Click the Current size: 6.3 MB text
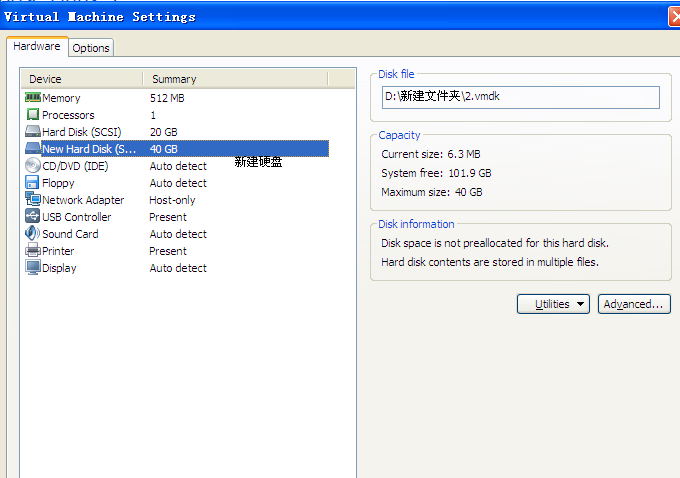680x478 pixels. (x=431, y=154)
